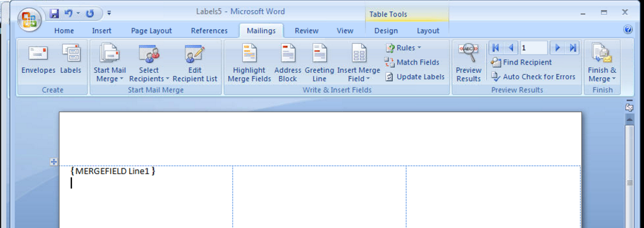The height and width of the screenshot is (228, 644).
Task: Insert a Greeting Line
Action: click(x=319, y=63)
